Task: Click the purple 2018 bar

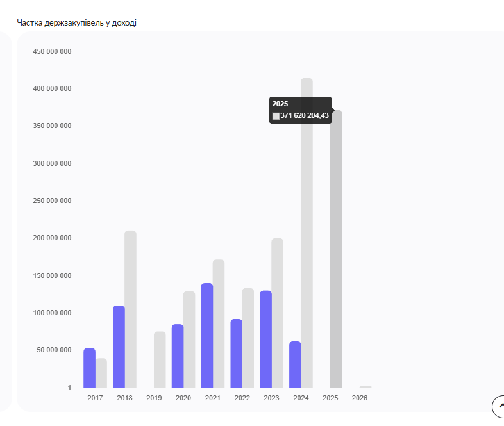Action: [119, 347]
